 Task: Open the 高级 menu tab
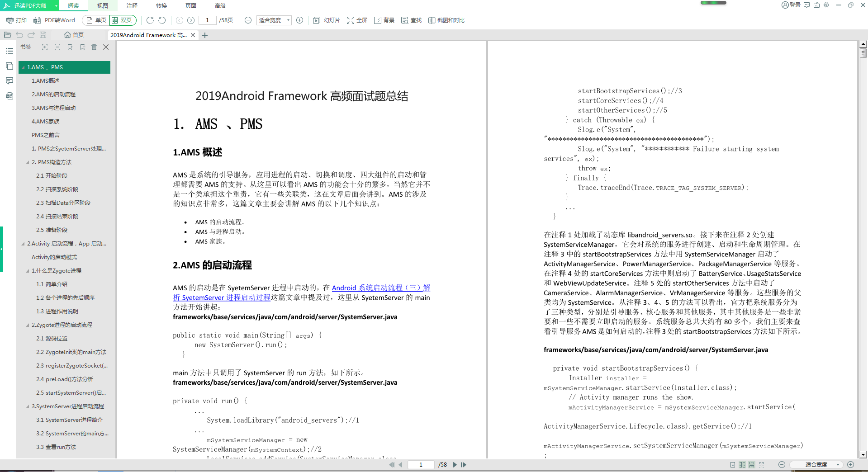220,5
